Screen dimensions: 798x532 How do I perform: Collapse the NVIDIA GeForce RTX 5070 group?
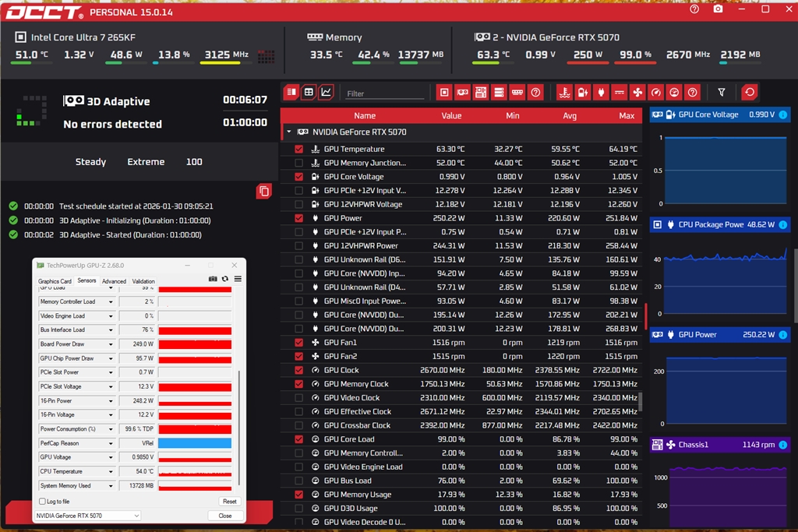[288, 132]
